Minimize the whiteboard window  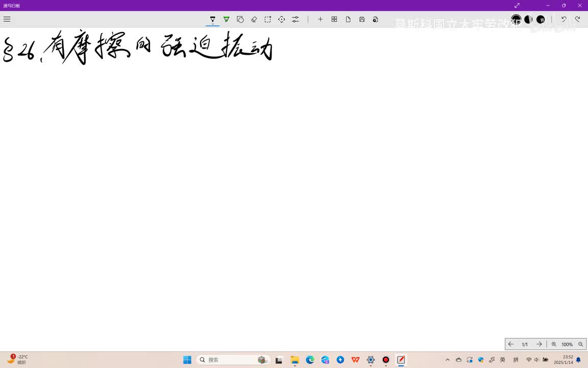pyautogui.click(x=548, y=5)
